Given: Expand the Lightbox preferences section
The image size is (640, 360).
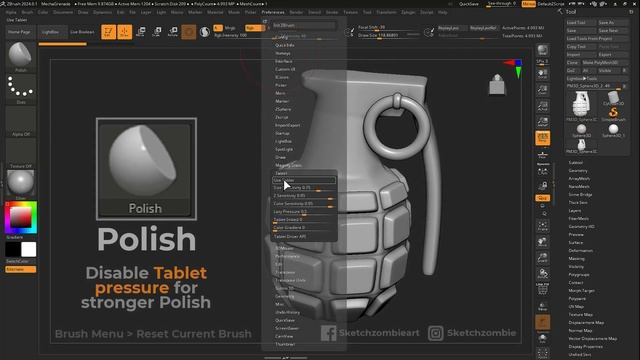Looking at the screenshot, I should click(x=283, y=141).
